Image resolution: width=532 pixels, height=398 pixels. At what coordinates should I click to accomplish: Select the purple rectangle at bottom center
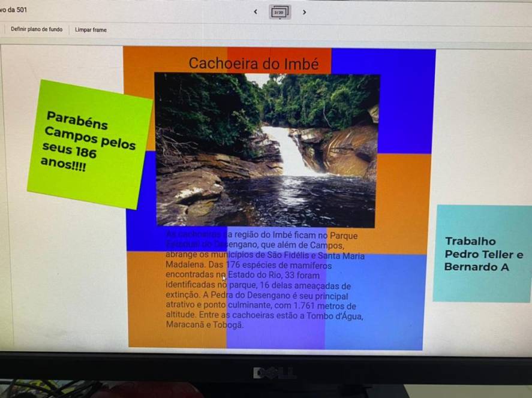(x=276, y=339)
